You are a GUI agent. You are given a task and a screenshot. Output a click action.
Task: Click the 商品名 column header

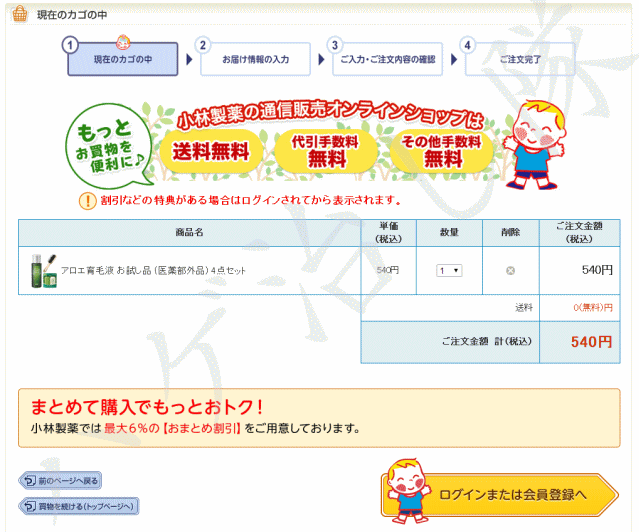click(x=189, y=232)
